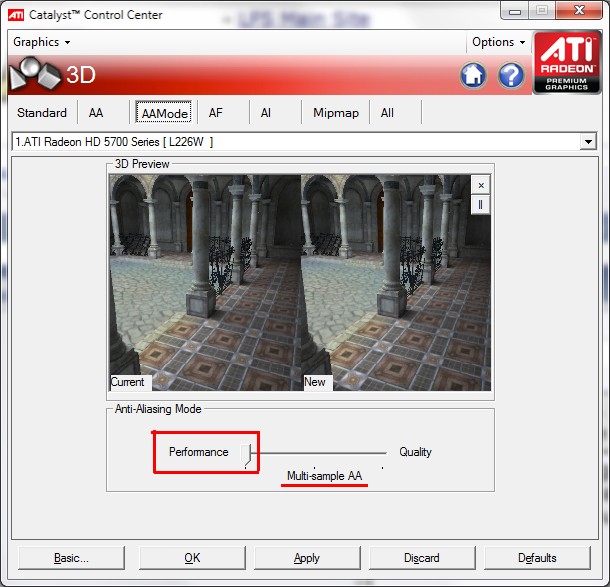This screenshot has height=587, width=610.
Task: Click the Performance label
Action: pyautogui.click(x=198, y=452)
